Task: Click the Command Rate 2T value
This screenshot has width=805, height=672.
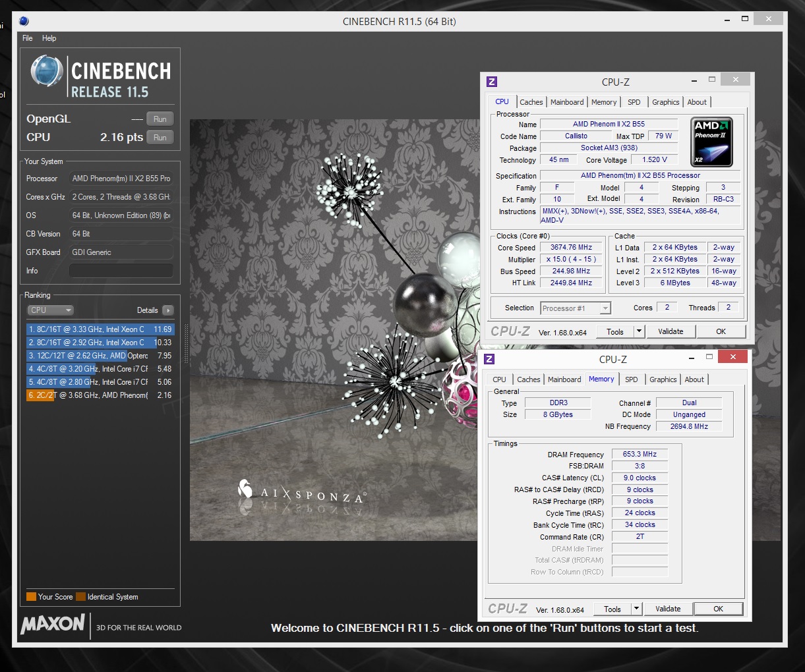Action: 640,537
